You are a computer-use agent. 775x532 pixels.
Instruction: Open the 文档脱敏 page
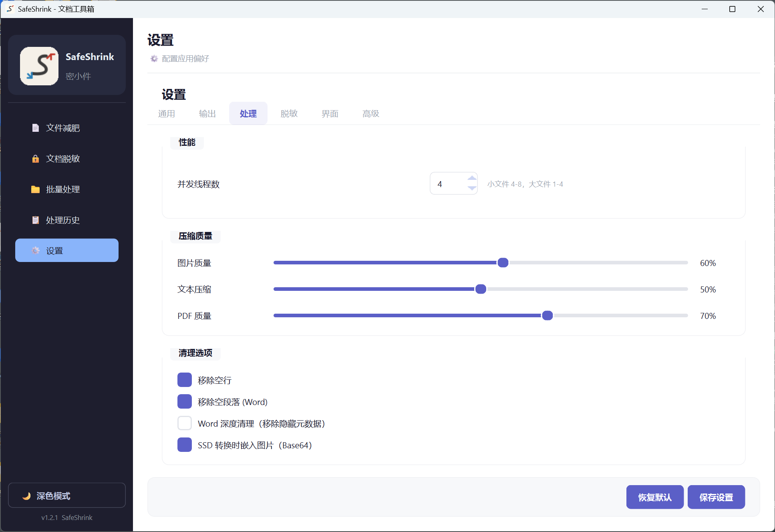[67, 159]
